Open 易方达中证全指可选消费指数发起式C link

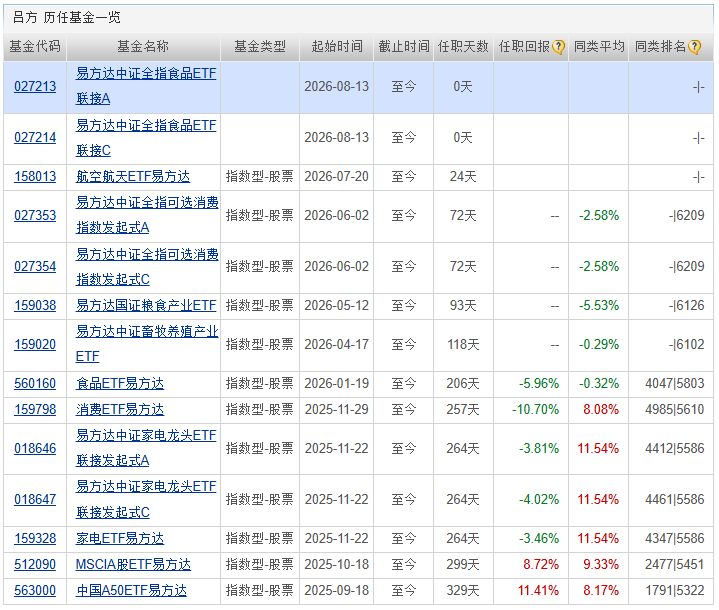coord(147,267)
